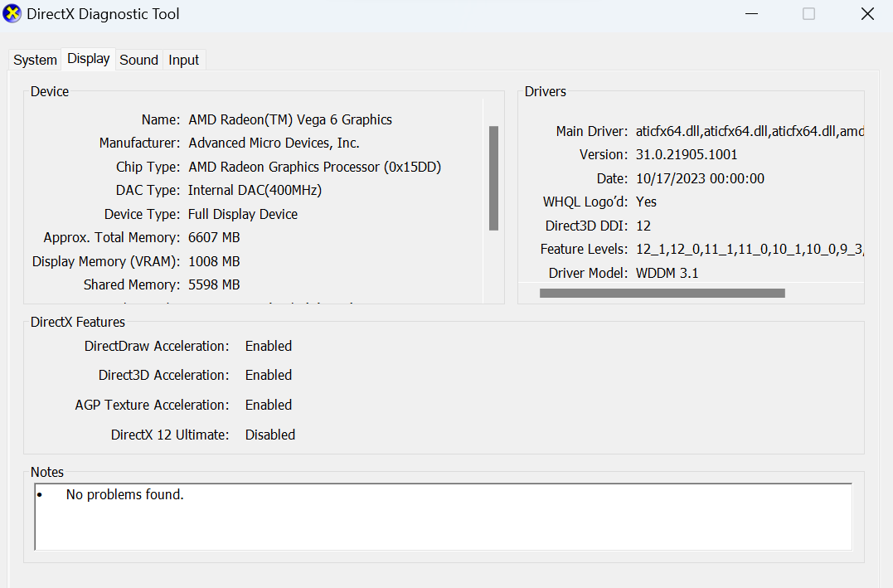This screenshot has height=588, width=893.
Task: Click inside the Notes text box
Action: click(443, 517)
